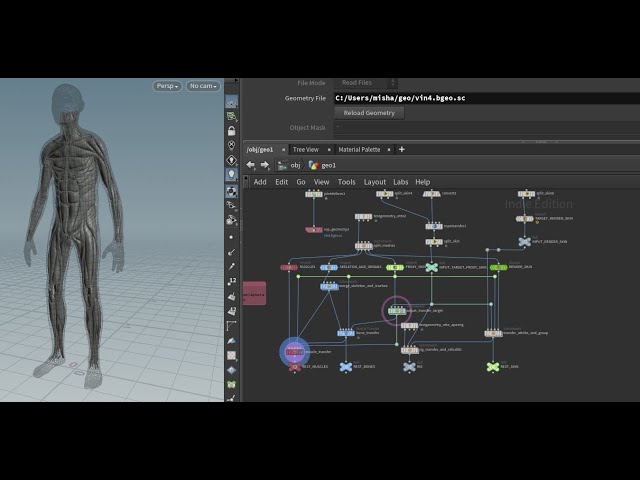
Task: Open the Tools menu
Action: pyautogui.click(x=347, y=182)
